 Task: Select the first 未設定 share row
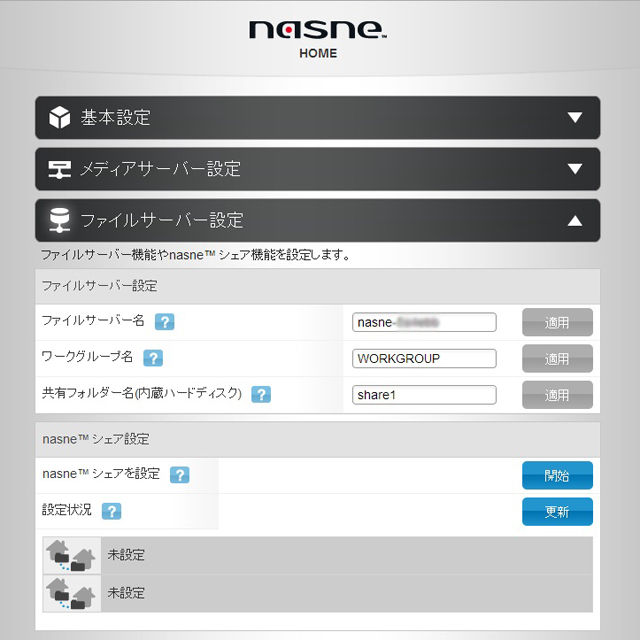pyautogui.click(x=318, y=555)
